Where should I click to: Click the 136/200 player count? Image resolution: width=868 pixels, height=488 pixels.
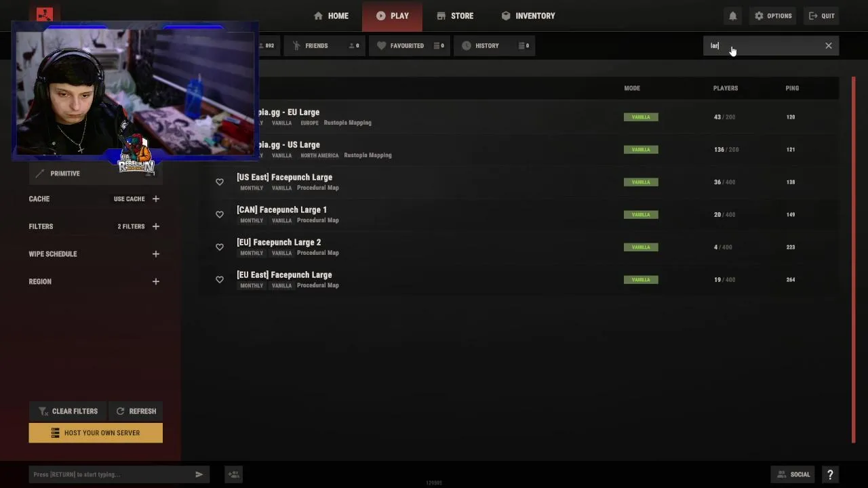point(725,150)
